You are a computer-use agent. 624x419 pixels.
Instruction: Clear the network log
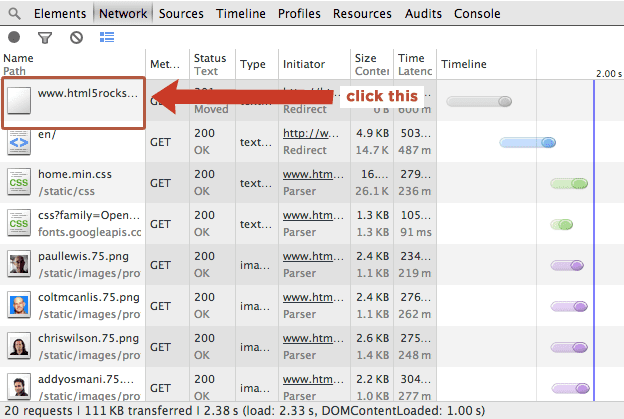(x=76, y=37)
